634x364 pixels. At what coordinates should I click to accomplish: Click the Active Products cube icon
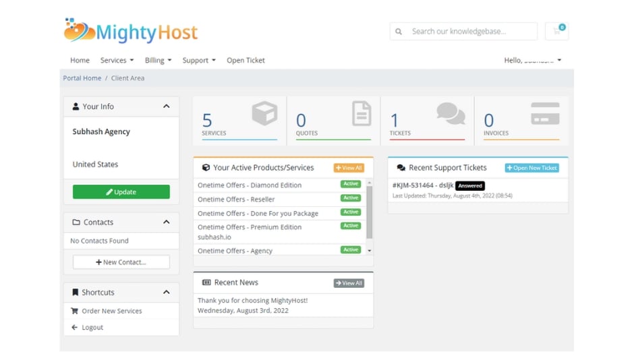click(x=206, y=167)
